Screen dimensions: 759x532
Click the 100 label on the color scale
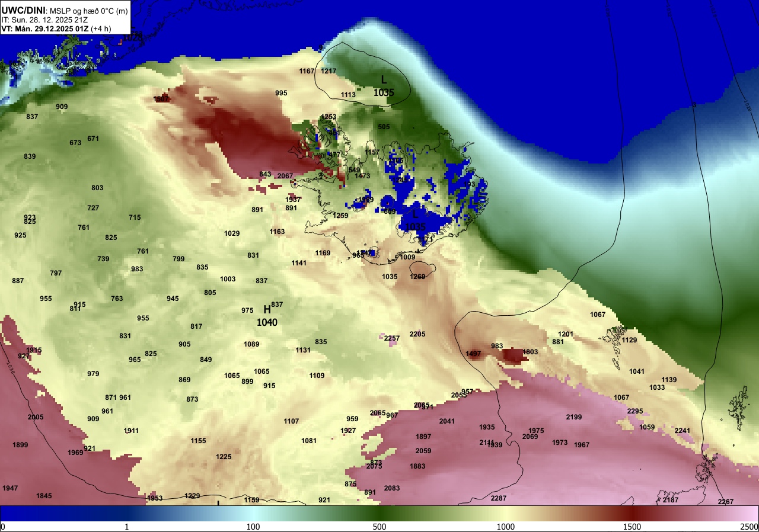pyautogui.click(x=253, y=527)
